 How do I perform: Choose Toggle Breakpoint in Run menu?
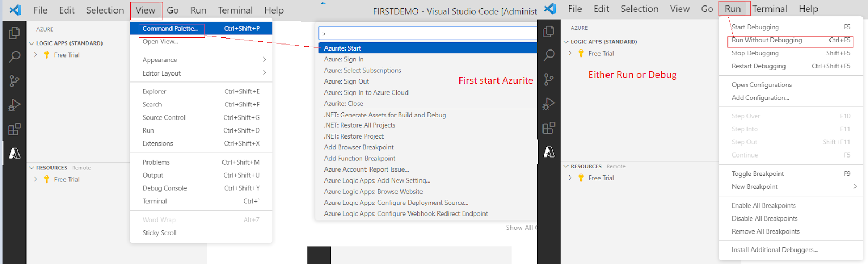pyautogui.click(x=791, y=174)
